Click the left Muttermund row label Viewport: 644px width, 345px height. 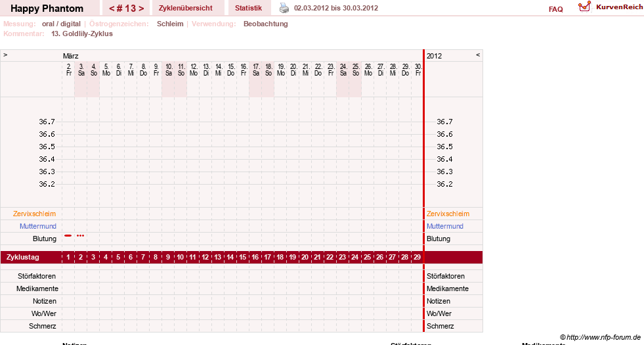pos(38,226)
